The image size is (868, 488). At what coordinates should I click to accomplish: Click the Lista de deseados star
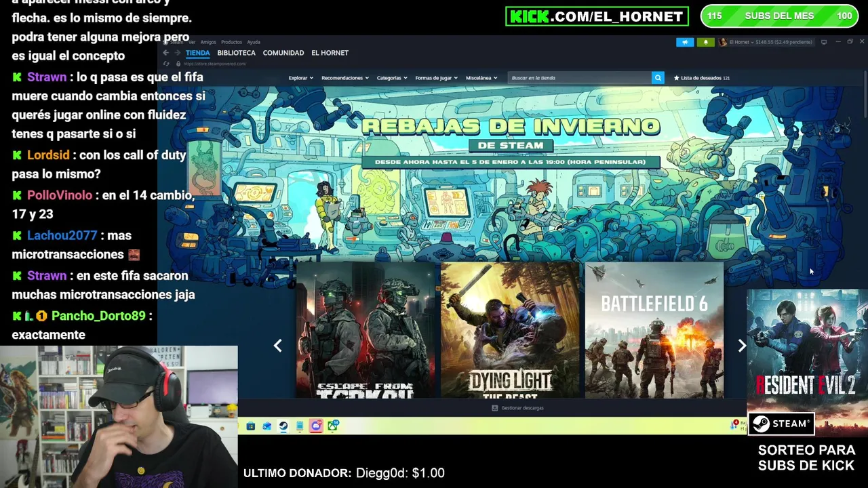coord(676,78)
